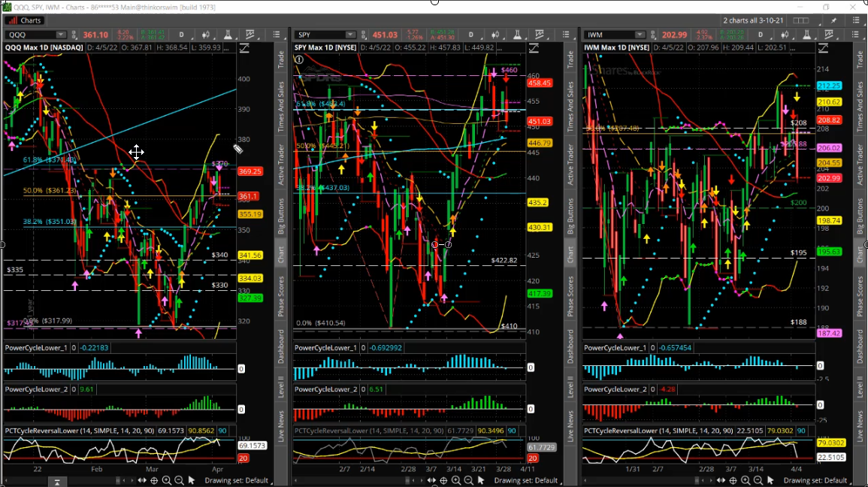Image resolution: width=868 pixels, height=487 pixels.
Task: Open QQQ symbol selector dropdown
Action: 61,35
